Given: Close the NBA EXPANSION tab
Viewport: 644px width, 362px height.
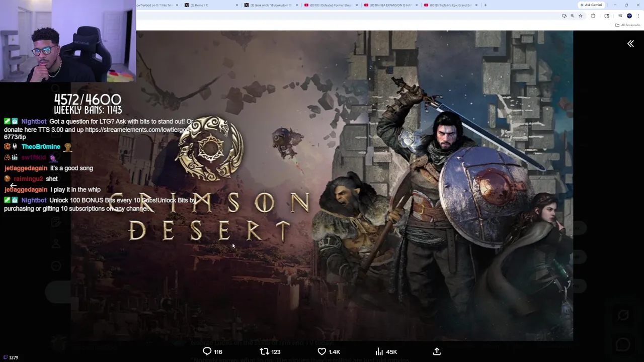Looking at the screenshot, I should (x=417, y=5).
